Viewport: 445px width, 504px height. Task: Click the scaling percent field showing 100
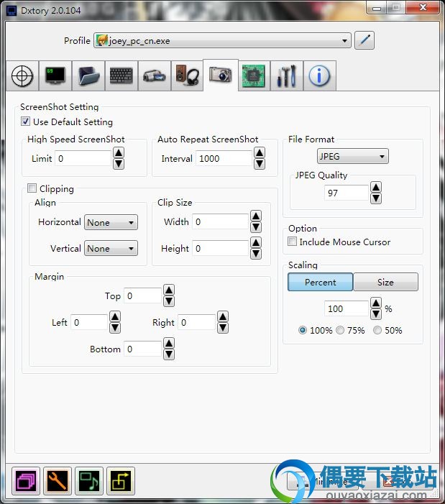[347, 308]
